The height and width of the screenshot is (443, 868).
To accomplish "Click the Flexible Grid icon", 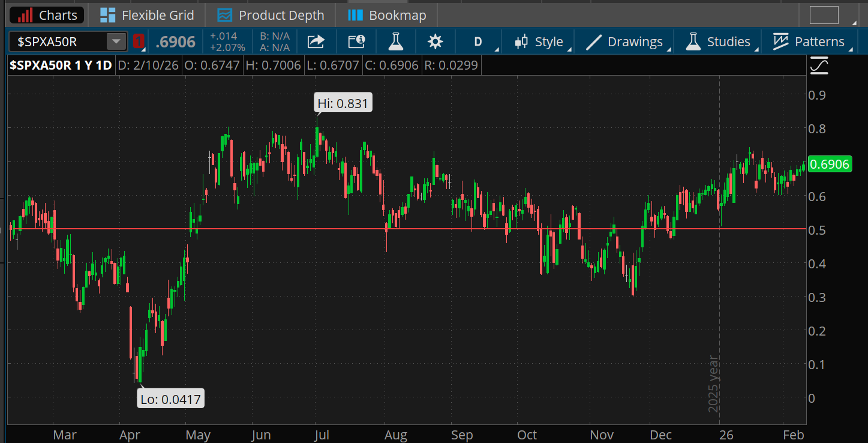I will [x=108, y=15].
